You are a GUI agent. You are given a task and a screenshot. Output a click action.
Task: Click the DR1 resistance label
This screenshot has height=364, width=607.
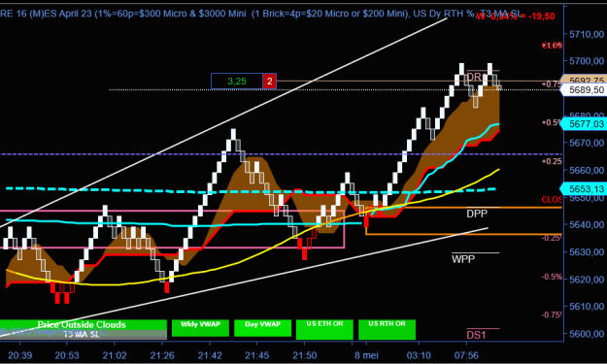[477, 77]
